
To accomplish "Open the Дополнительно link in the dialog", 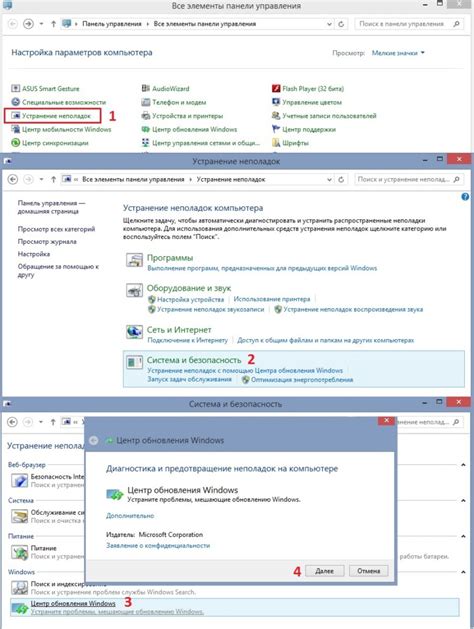I will pos(130,515).
